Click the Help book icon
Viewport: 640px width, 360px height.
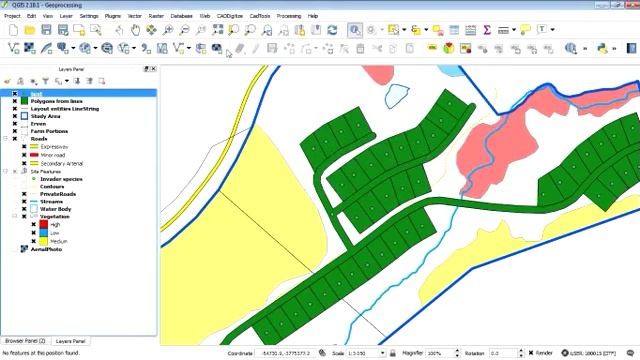click(x=631, y=48)
